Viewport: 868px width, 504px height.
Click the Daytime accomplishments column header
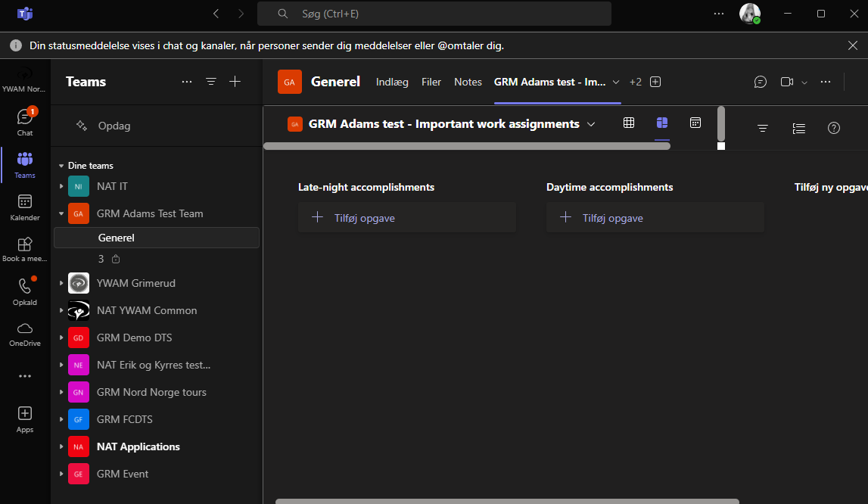pos(609,187)
